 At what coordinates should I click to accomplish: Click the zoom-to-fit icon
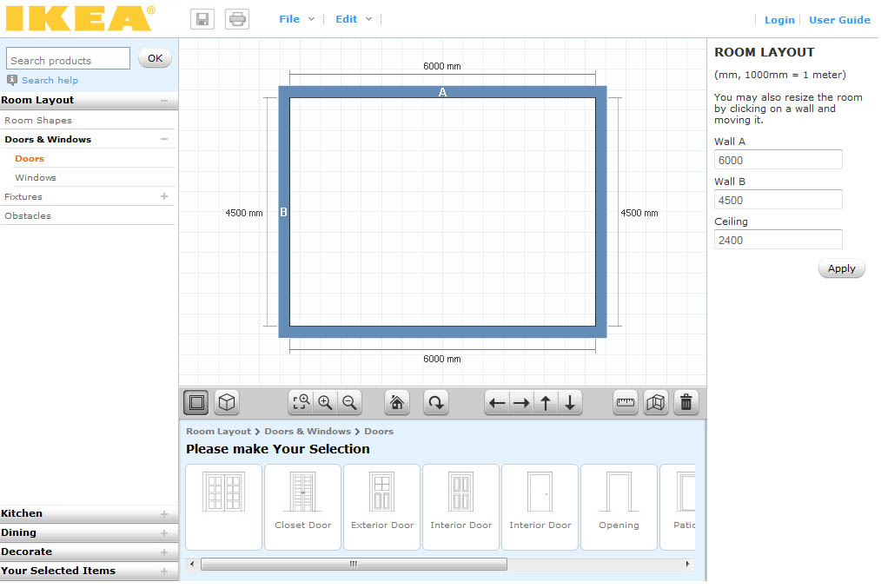tap(301, 403)
